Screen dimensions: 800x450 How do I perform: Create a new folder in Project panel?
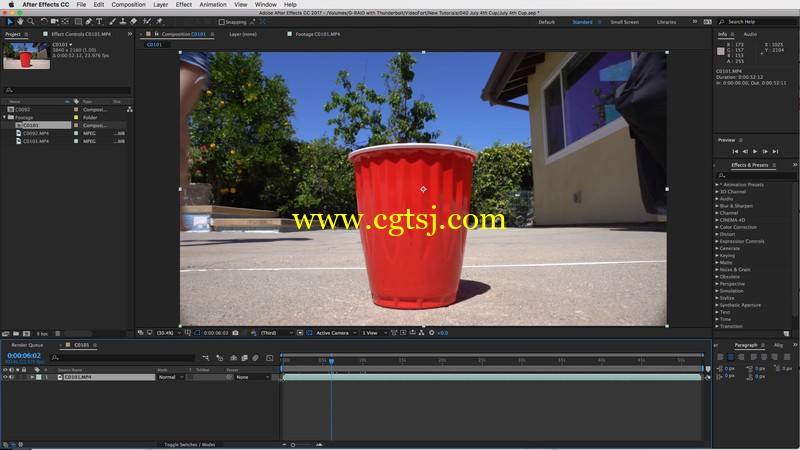[x=16, y=334]
